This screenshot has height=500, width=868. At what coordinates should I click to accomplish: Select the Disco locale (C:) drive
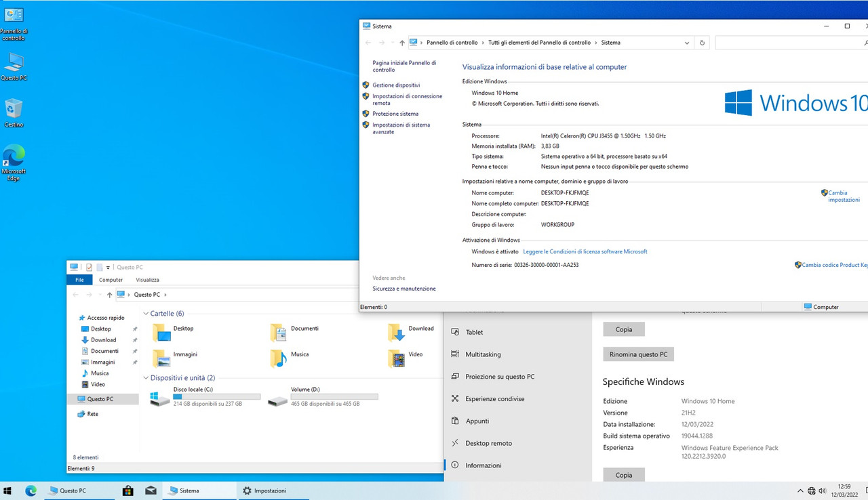coord(205,397)
